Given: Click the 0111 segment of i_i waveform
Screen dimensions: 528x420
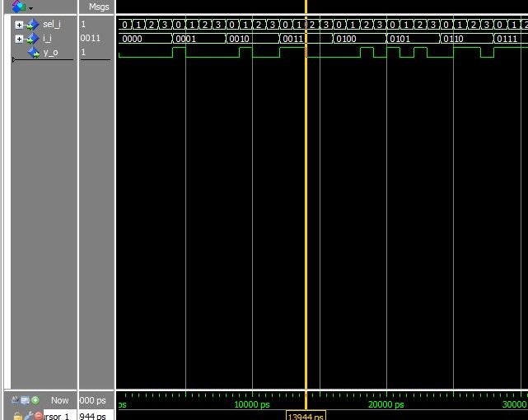Looking at the screenshot, I should (511, 39).
